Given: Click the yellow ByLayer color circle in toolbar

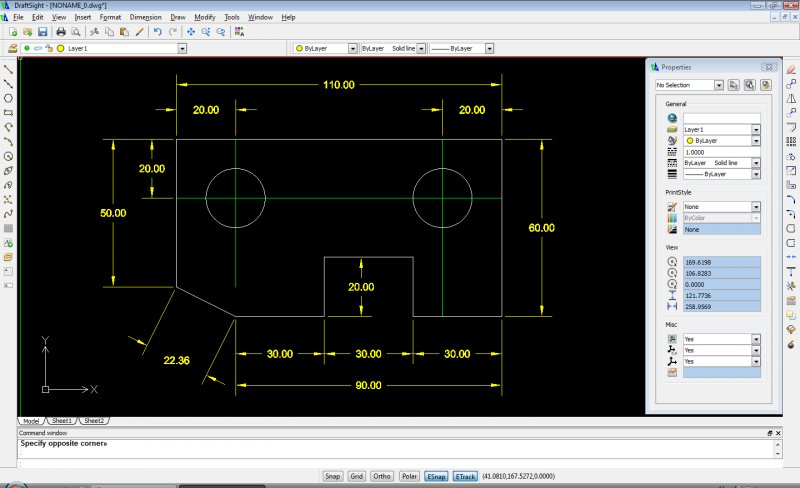Looking at the screenshot, I should pos(299,48).
